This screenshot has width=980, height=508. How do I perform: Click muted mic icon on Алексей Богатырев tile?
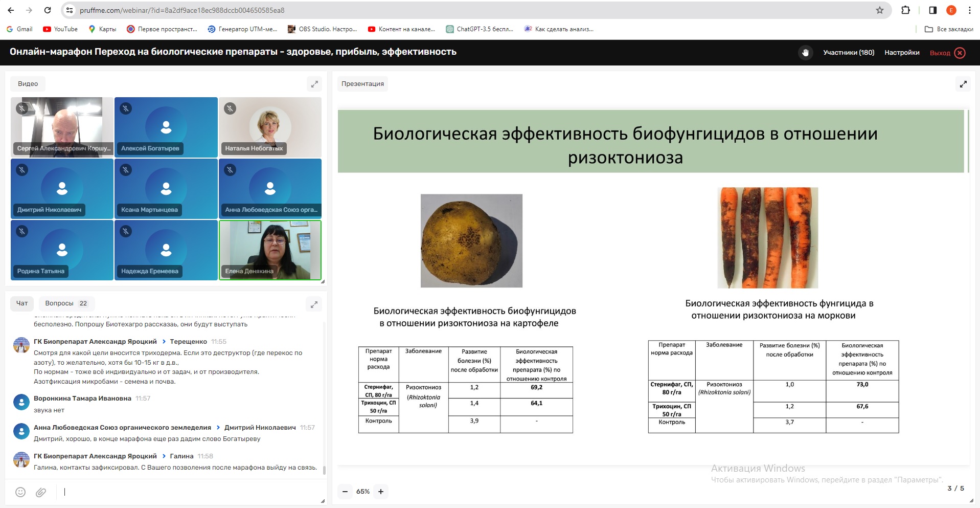coord(126,108)
